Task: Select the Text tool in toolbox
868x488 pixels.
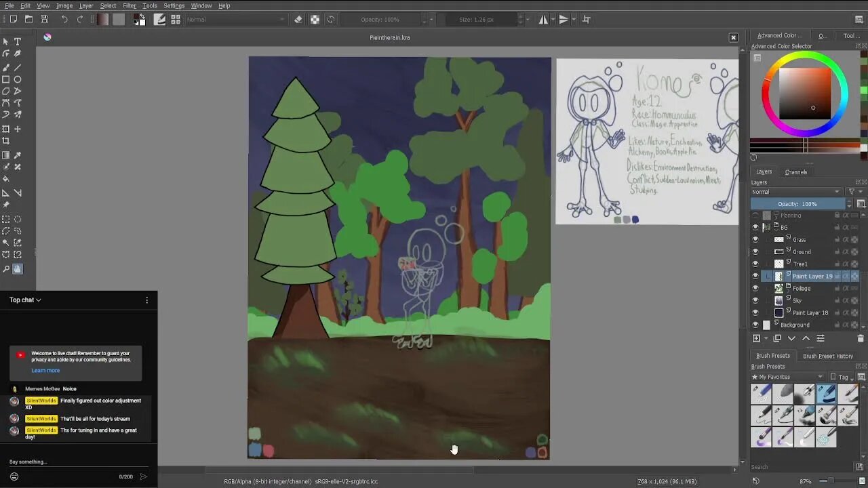Action: pos(18,41)
